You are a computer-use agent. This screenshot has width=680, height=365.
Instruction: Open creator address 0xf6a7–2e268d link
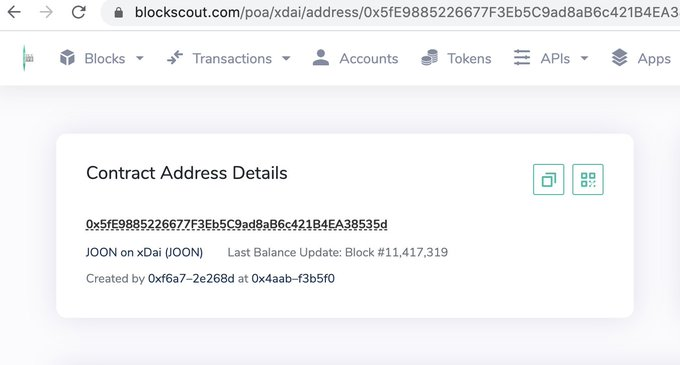pos(191,278)
